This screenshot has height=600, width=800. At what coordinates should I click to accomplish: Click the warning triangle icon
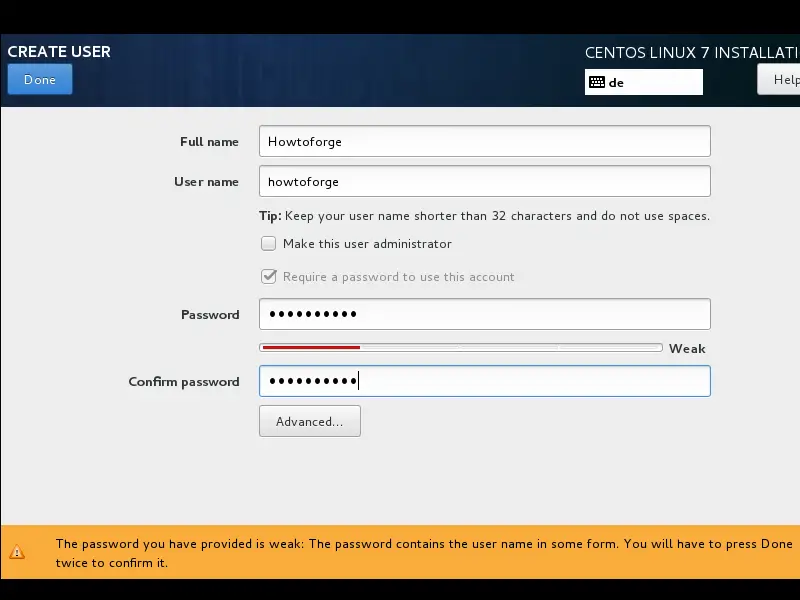tap(17, 552)
